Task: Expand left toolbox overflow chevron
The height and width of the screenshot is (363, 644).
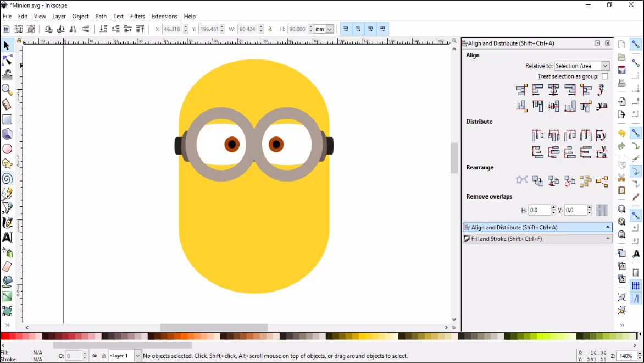Action: [x=7, y=325]
